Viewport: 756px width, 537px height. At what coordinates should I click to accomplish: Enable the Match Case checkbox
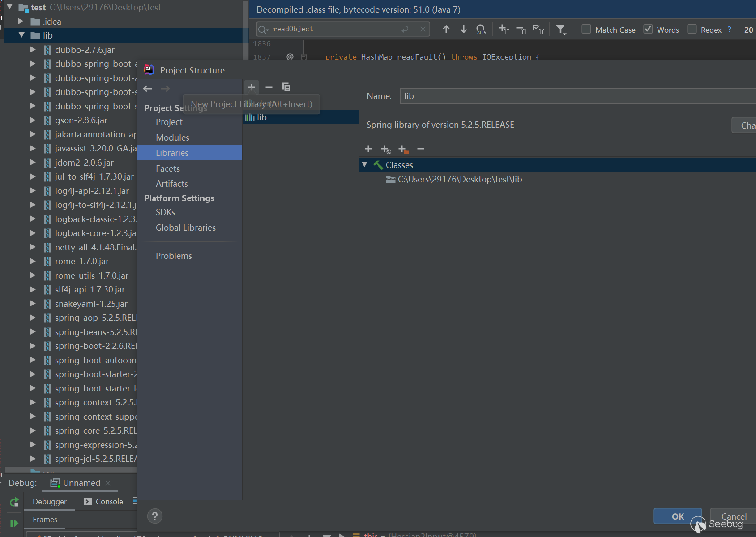pos(586,30)
